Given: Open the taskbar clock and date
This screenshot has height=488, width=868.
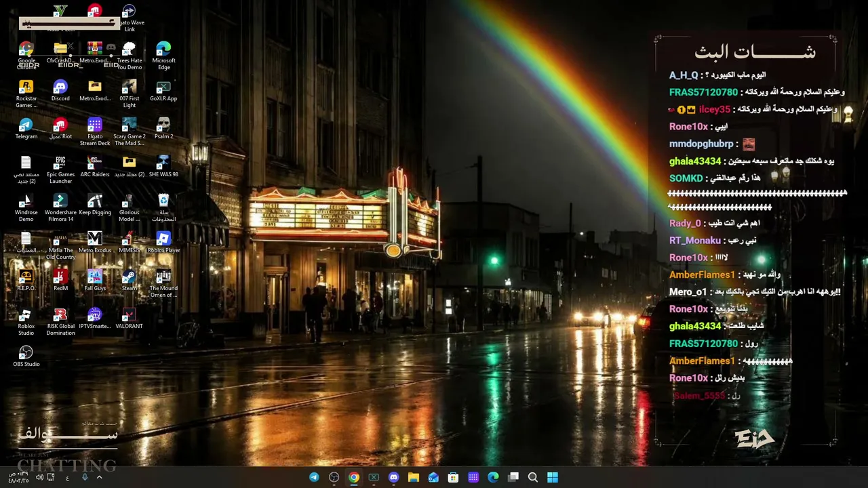Looking at the screenshot, I should 18,477.
